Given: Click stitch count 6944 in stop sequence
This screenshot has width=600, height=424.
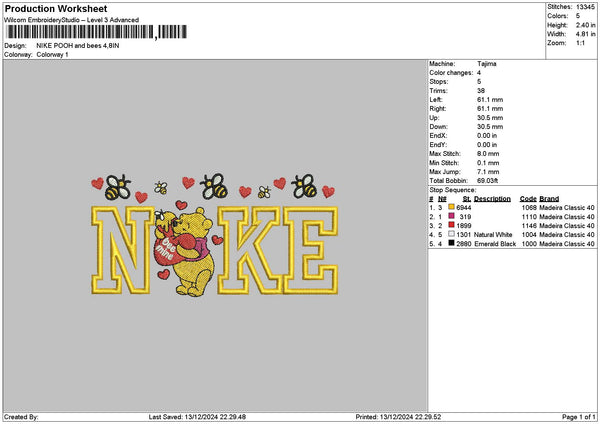Looking at the screenshot, I should 464,208.
